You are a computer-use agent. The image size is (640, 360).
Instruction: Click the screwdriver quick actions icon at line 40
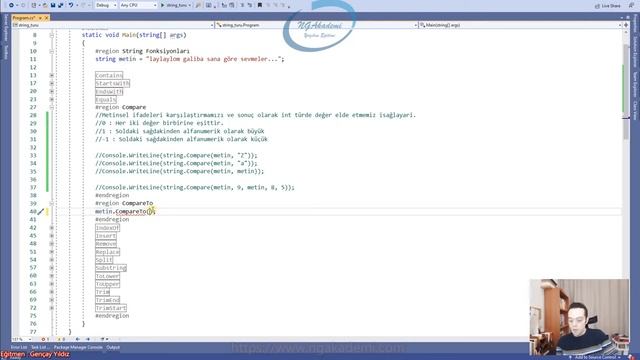coord(40,211)
